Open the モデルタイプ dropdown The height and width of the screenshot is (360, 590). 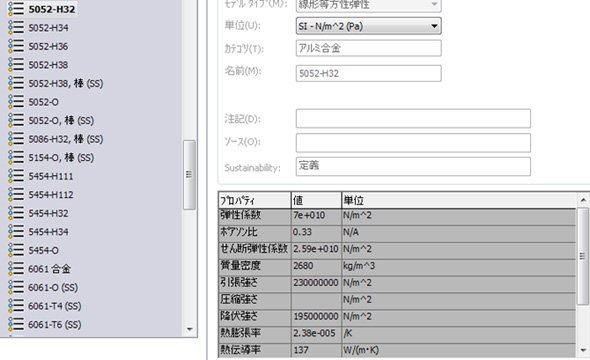point(368,5)
